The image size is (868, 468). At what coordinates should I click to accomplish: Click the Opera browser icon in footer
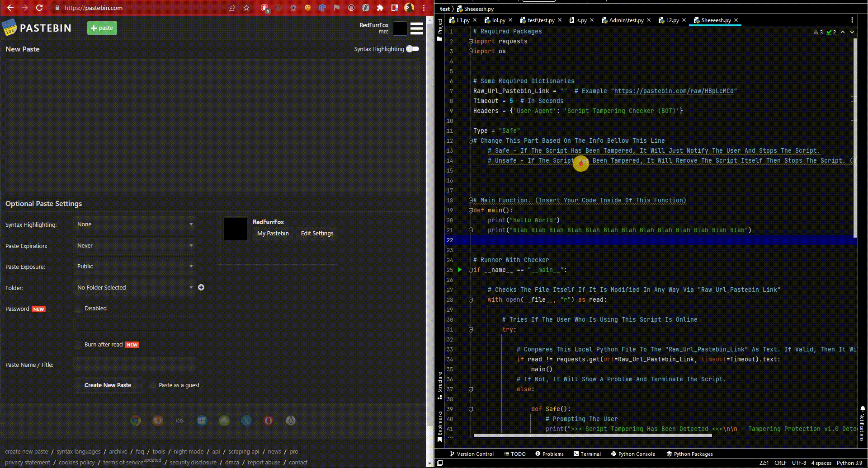269,421
